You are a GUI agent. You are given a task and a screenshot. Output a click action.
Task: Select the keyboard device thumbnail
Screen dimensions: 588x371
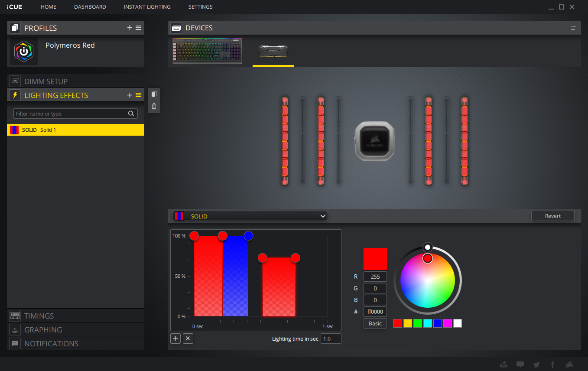point(207,51)
